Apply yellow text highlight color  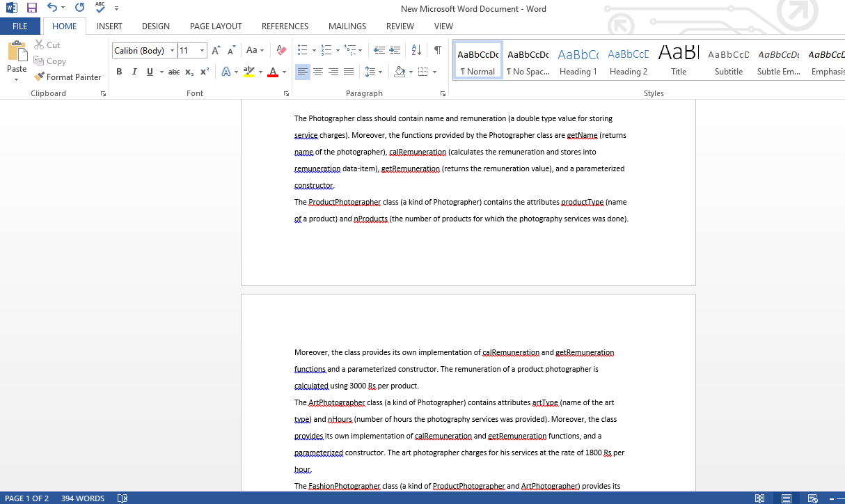(x=249, y=72)
